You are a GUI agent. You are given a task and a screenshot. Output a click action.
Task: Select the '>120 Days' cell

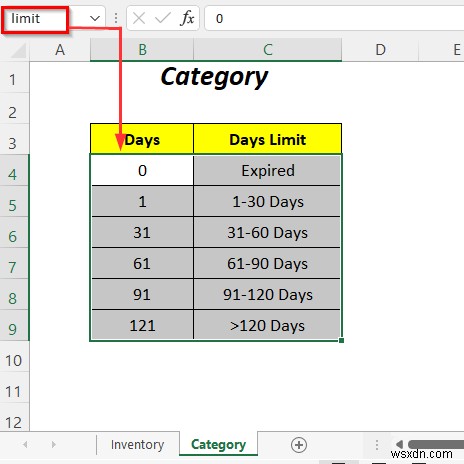(x=268, y=325)
